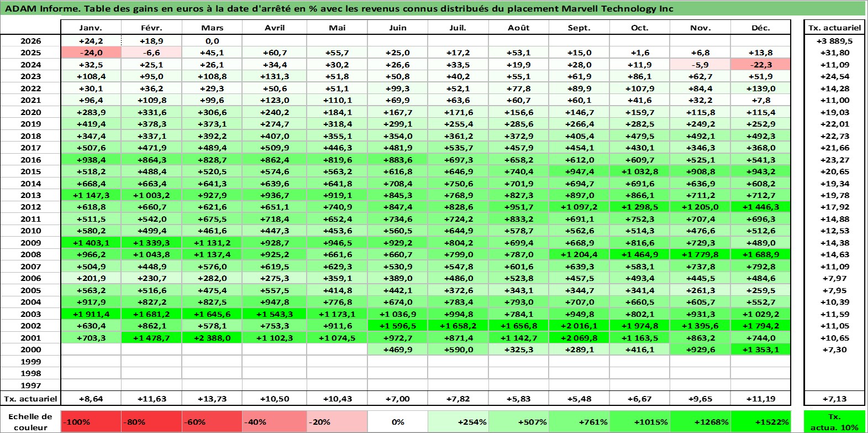Click the Mars column header
This screenshot has height=433, width=868.
[x=212, y=28]
